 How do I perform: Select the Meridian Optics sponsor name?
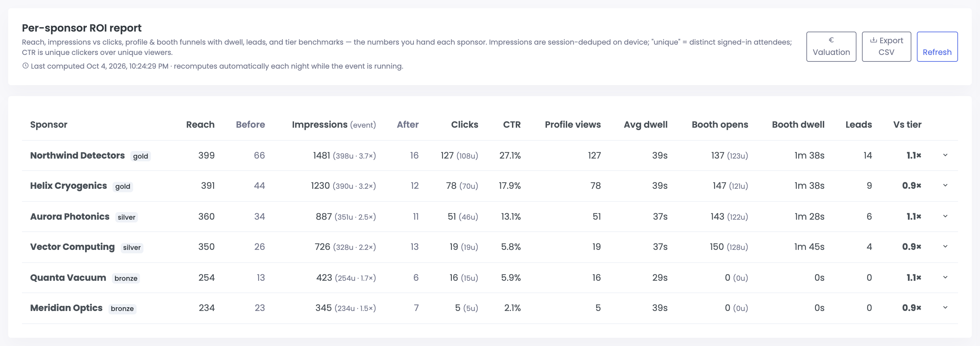click(x=66, y=308)
